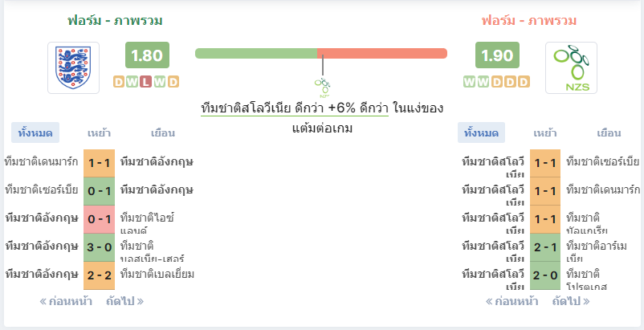Click small NZS marker under progress bar
Screen dimensions: 644x330
click(323, 88)
